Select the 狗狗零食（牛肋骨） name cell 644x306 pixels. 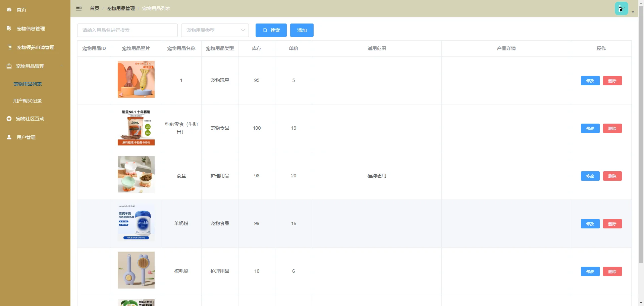(x=181, y=128)
